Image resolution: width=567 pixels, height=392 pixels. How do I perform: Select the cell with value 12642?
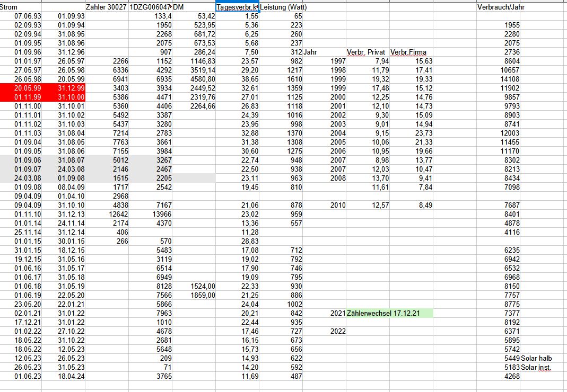point(106,214)
